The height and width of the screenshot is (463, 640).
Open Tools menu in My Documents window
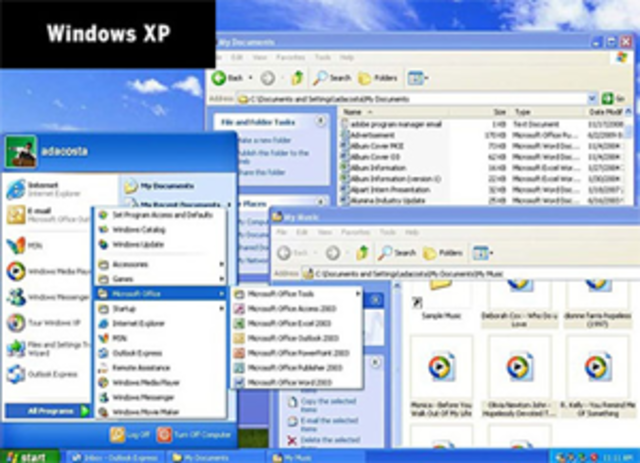[322, 58]
